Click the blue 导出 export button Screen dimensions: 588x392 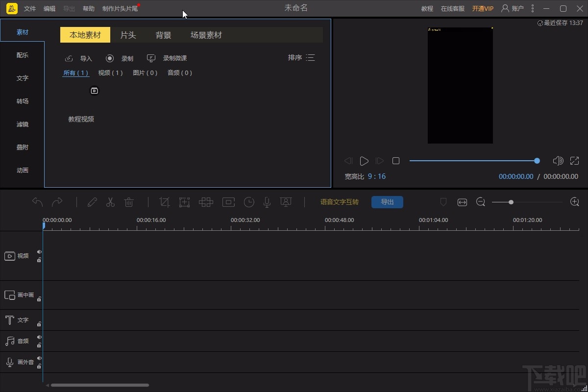(387, 202)
